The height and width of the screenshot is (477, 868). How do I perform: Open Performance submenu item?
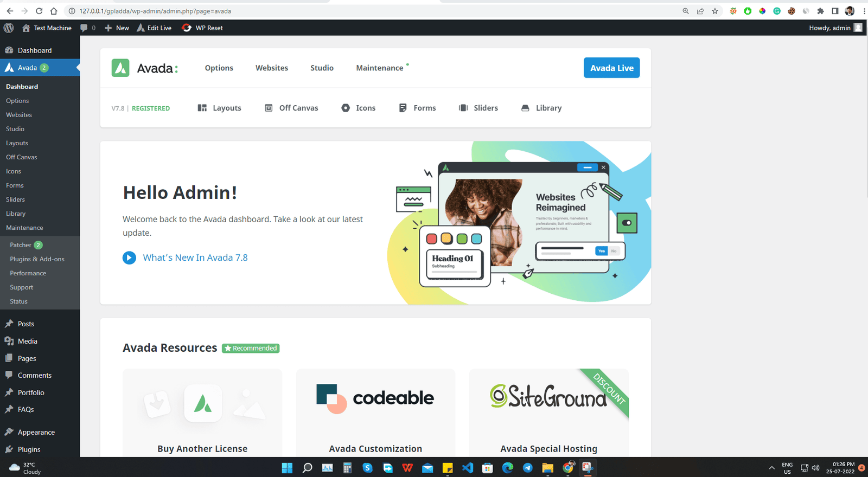[x=28, y=273]
